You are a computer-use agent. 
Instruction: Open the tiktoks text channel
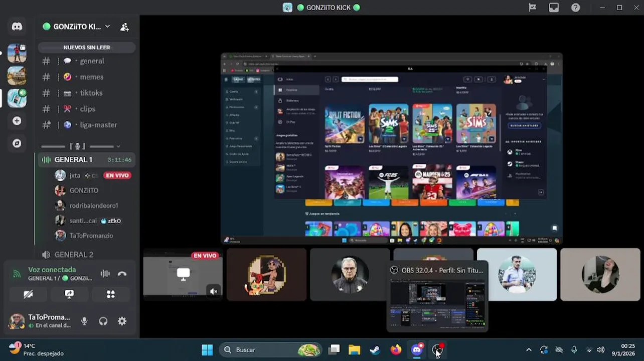86,93
